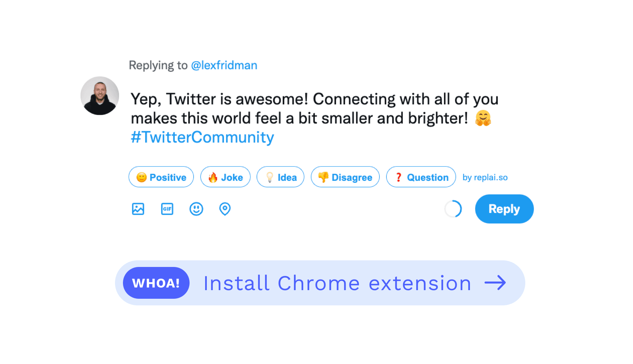Open the by replai.so link
Screen dimensions: 633x364
485,178
